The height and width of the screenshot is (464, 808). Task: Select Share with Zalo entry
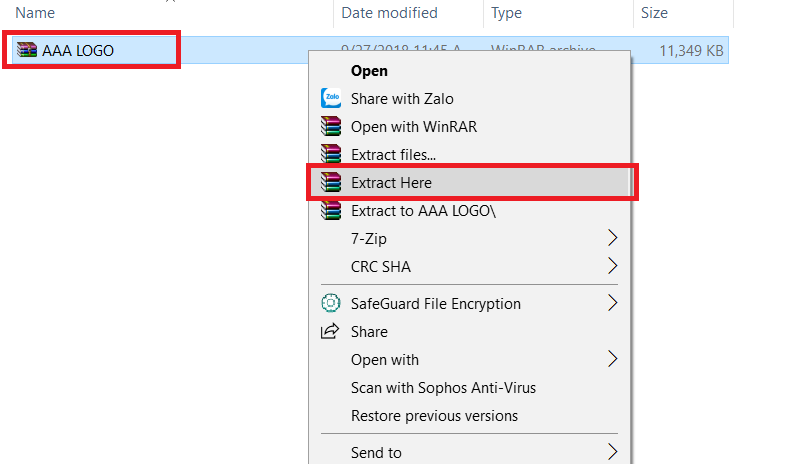[402, 99]
